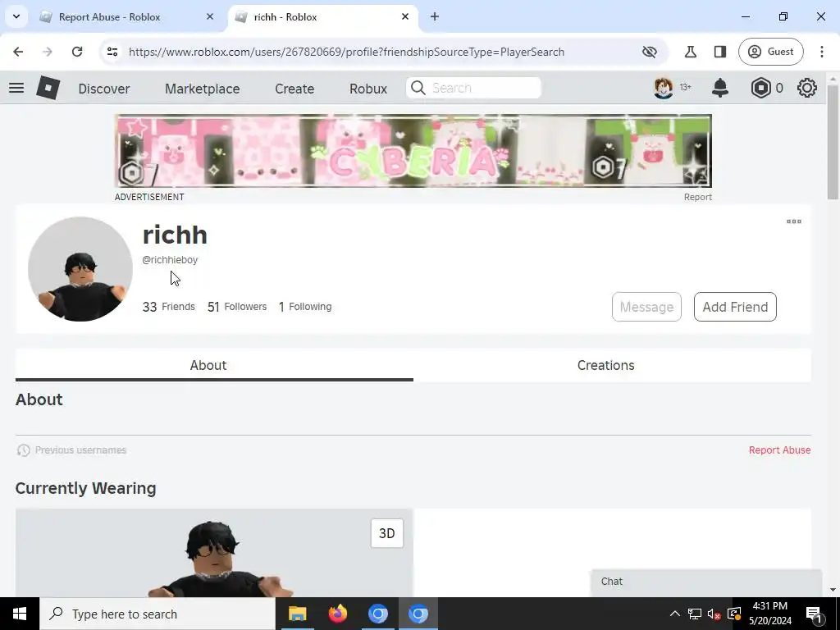Screen dimensions: 840x630
Task: Click the Report Abuse link
Action: tap(779, 450)
